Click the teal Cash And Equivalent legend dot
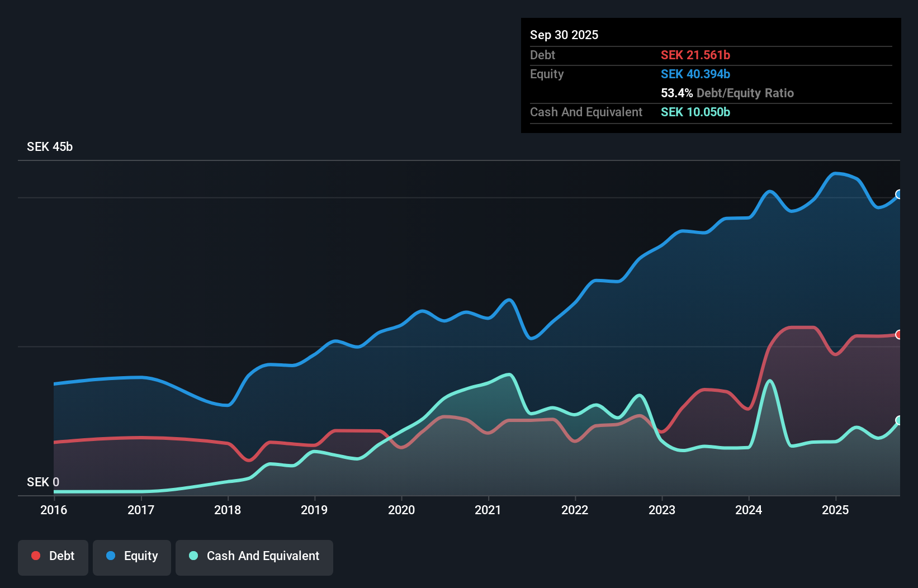 pos(193,556)
